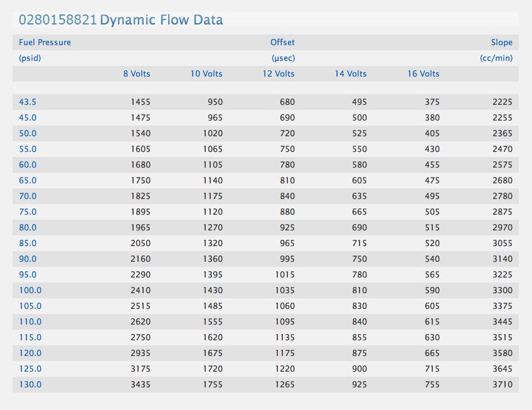Viewport: 532px width, 410px height.
Task: Select 16 Volts value '455' in 60.0 row
Action: [x=432, y=165]
